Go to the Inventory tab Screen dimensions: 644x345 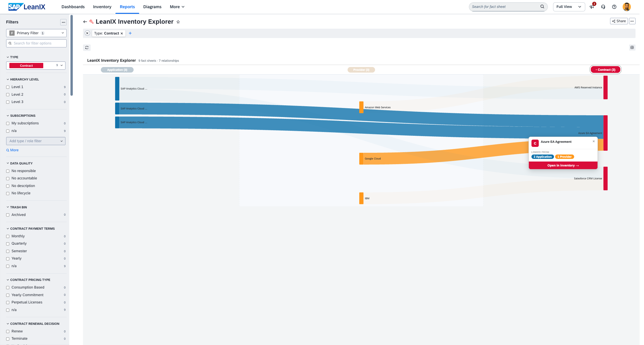(x=102, y=7)
